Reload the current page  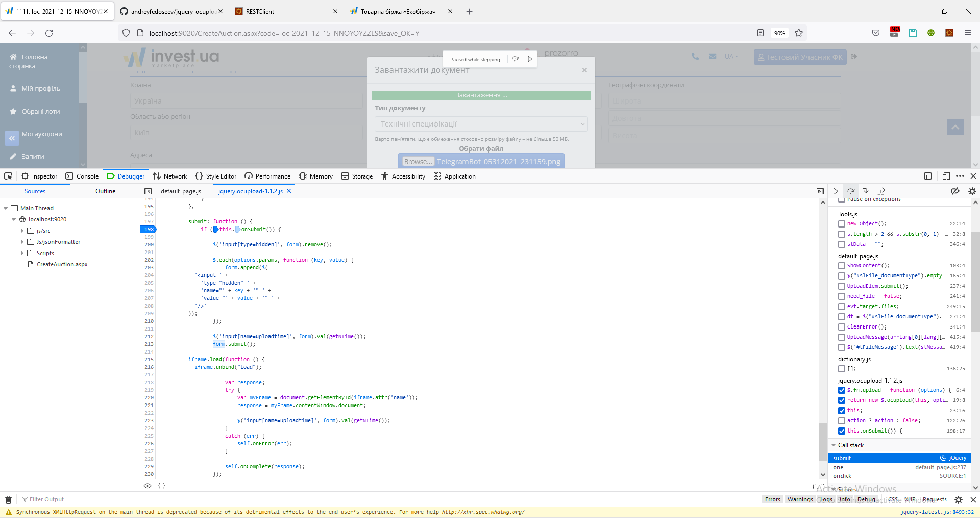[49, 33]
